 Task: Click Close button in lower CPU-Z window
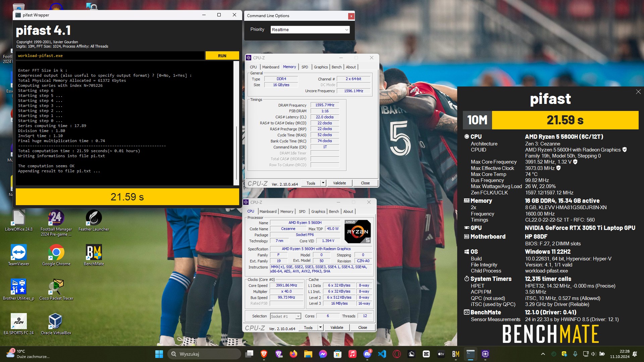363,328
